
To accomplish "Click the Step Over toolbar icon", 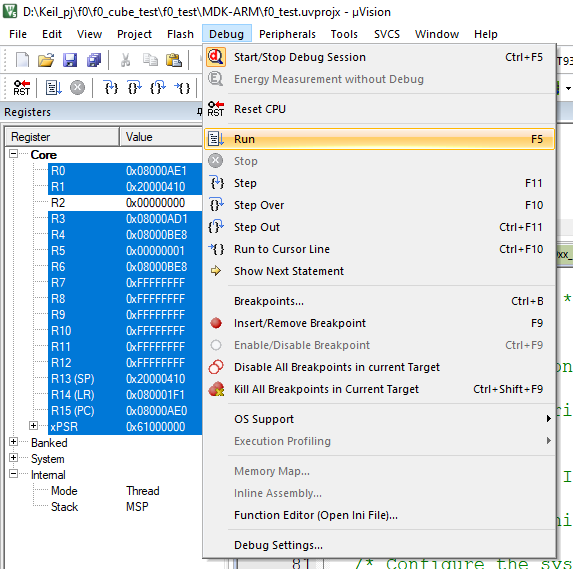I will pos(134,88).
